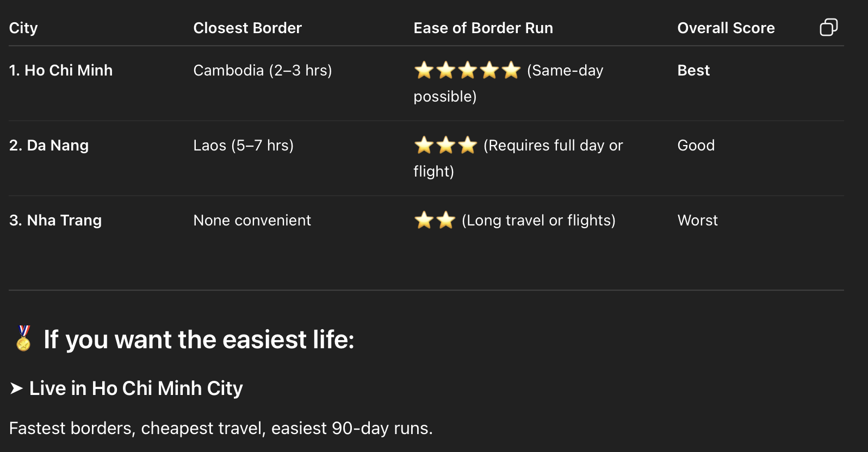Click the None convenient cell
Screen dimensions: 868x452
point(252,220)
